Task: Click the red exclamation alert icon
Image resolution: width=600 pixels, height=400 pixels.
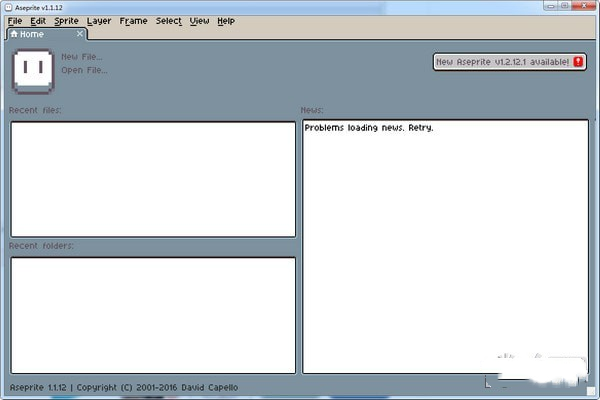Action: pos(578,62)
